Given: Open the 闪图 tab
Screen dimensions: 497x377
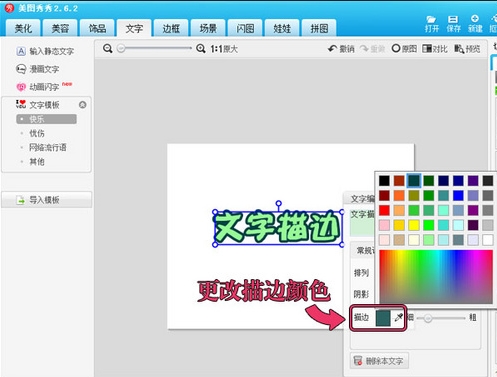Looking at the screenshot, I should coord(245,28).
